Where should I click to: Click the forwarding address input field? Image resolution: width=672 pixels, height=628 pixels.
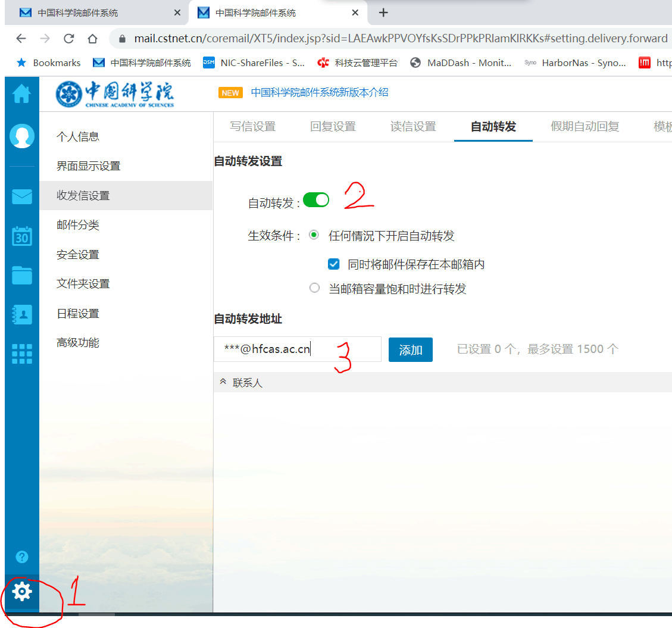coord(298,349)
